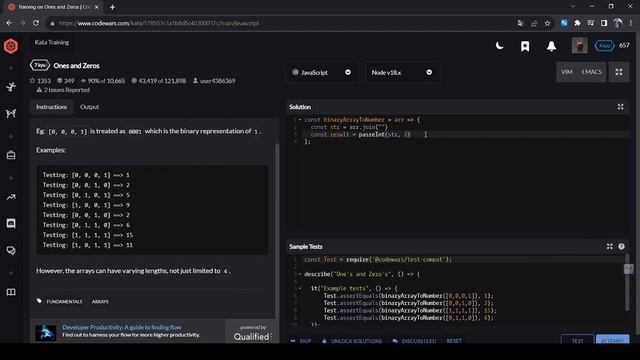Viewport: 640px width, 360px height.
Task: Click the ARRAYS tag
Action: click(100, 302)
